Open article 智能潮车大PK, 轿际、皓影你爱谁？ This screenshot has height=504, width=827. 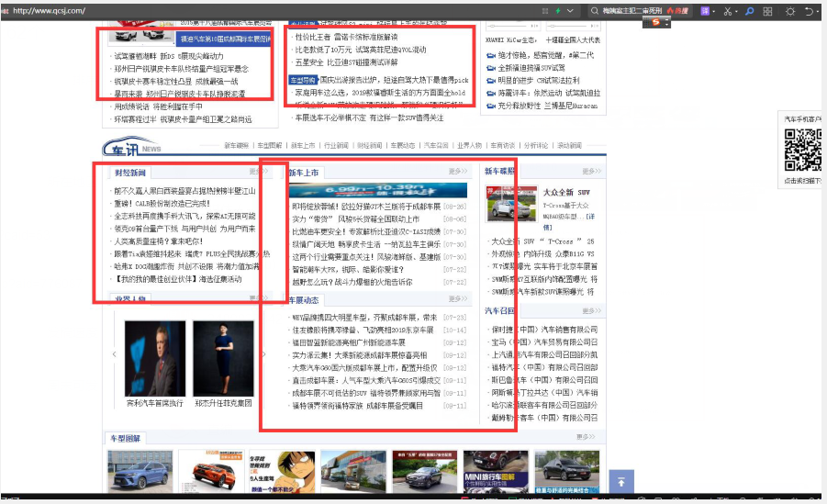click(348, 270)
